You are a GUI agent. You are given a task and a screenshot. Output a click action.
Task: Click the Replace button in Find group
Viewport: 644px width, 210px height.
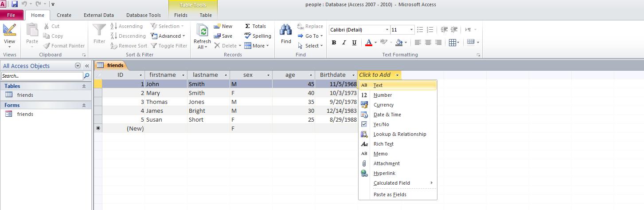click(x=310, y=26)
